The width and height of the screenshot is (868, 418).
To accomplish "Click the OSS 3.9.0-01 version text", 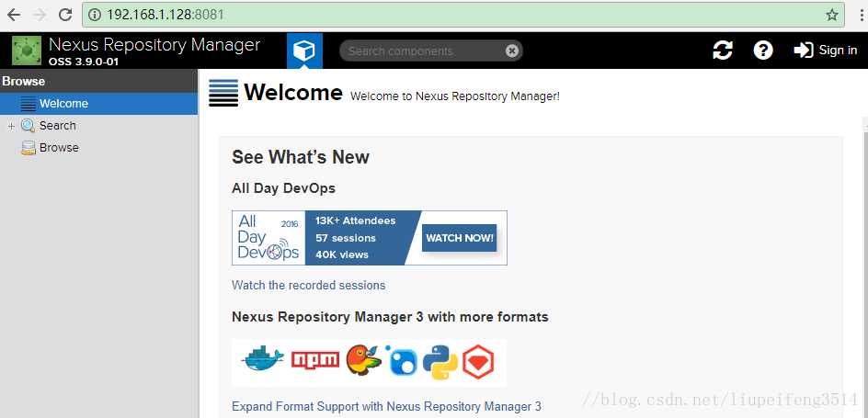I will pos(84,62).
